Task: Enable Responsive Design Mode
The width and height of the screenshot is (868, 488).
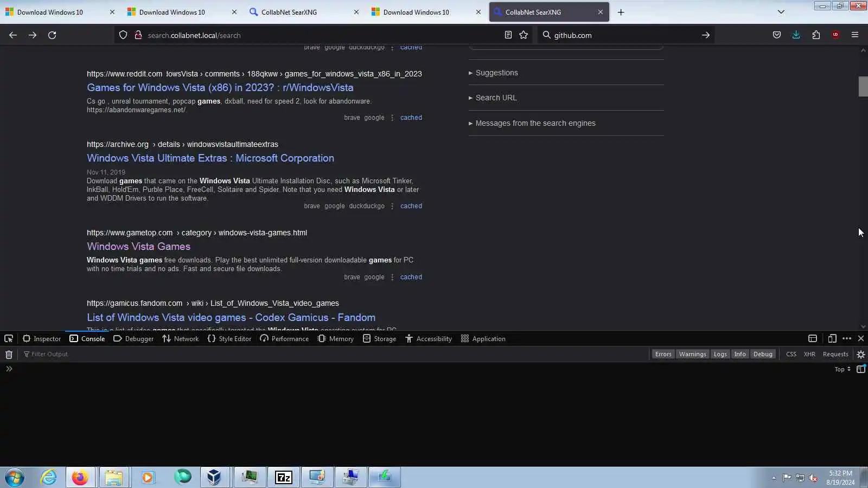Action: pyautogui.click(x=832, y=339)
